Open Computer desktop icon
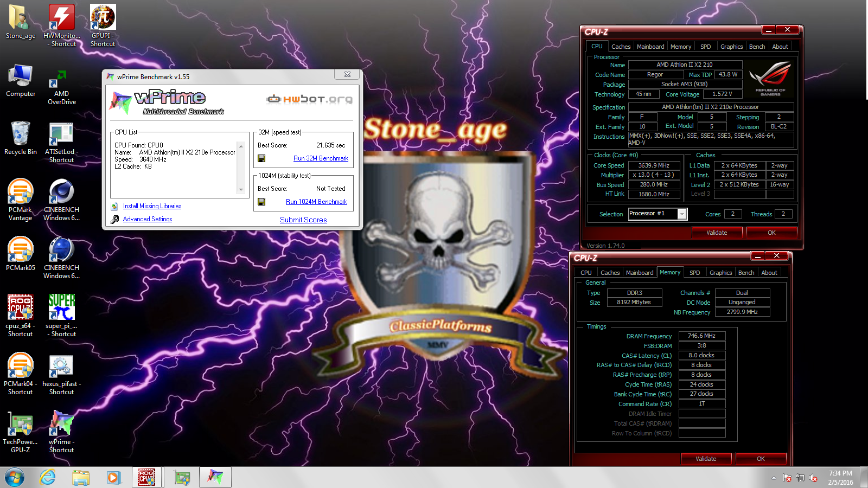 (x=21, y=80)
